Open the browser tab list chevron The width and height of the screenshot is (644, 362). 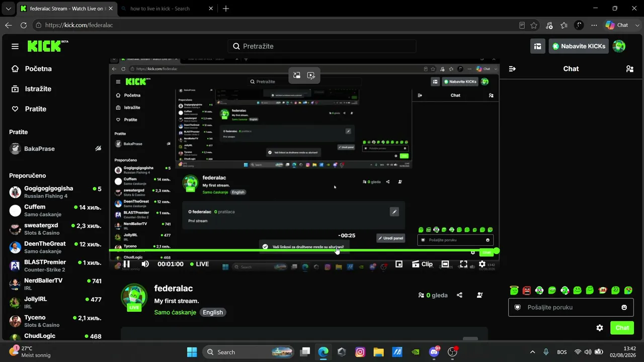[x=8, y=9]
